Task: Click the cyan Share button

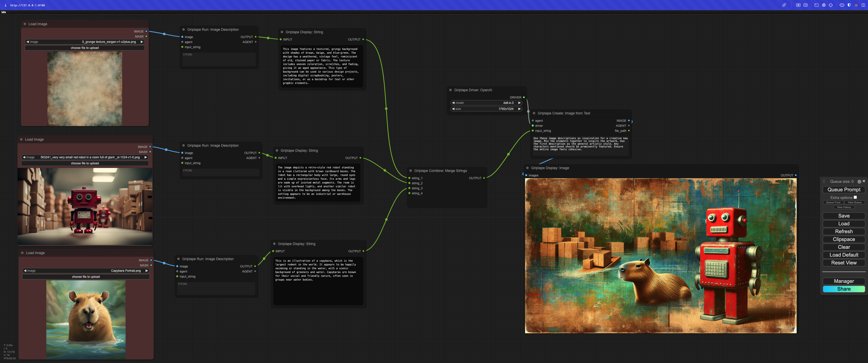Action: [x=844, y=289]
